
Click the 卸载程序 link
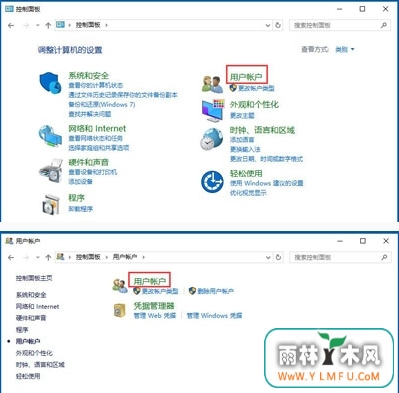coord(81,209)
